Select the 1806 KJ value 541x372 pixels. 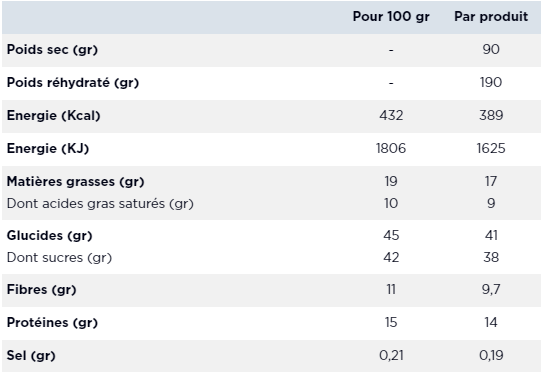tap(391, 148)
